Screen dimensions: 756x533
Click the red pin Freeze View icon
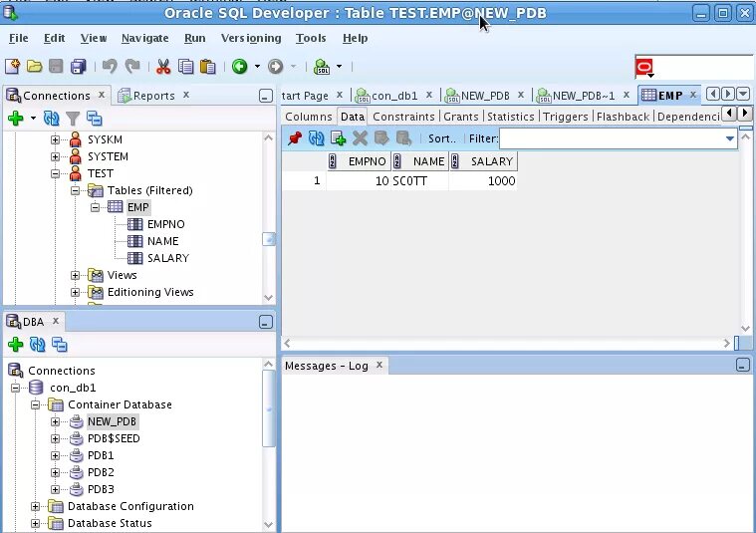point(295,138)
